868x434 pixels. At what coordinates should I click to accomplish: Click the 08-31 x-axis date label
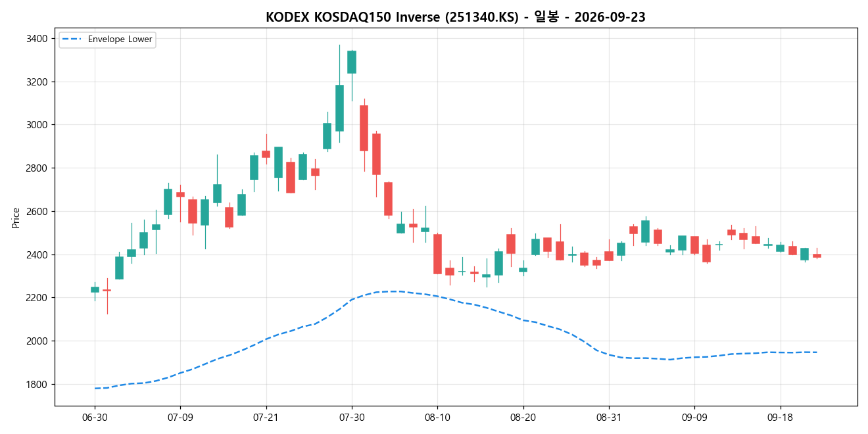point(608,418)
